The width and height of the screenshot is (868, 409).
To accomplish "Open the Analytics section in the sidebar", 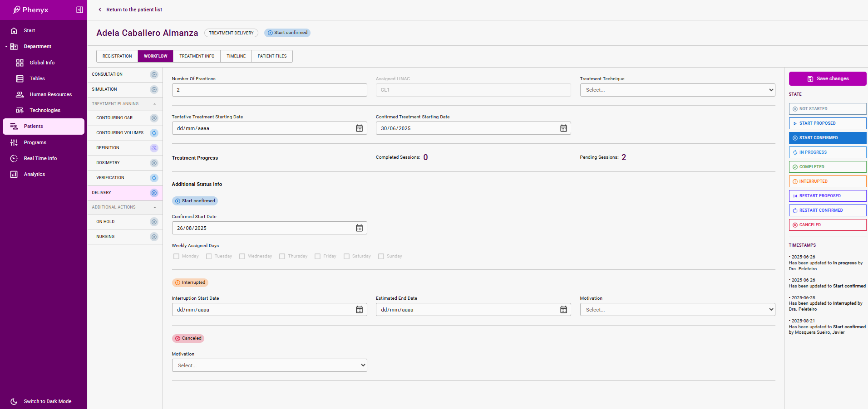I will pyautogui.click(x=34, y=175).
